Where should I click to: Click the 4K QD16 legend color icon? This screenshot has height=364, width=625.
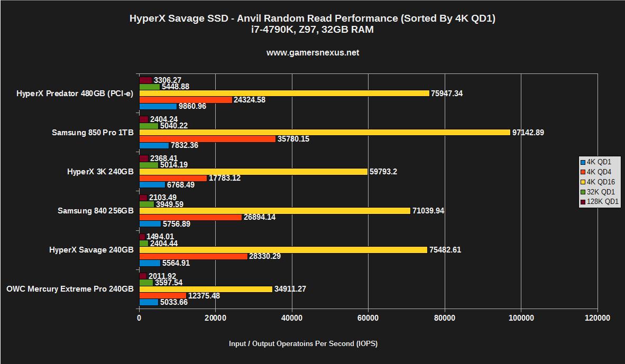[583, 181]
